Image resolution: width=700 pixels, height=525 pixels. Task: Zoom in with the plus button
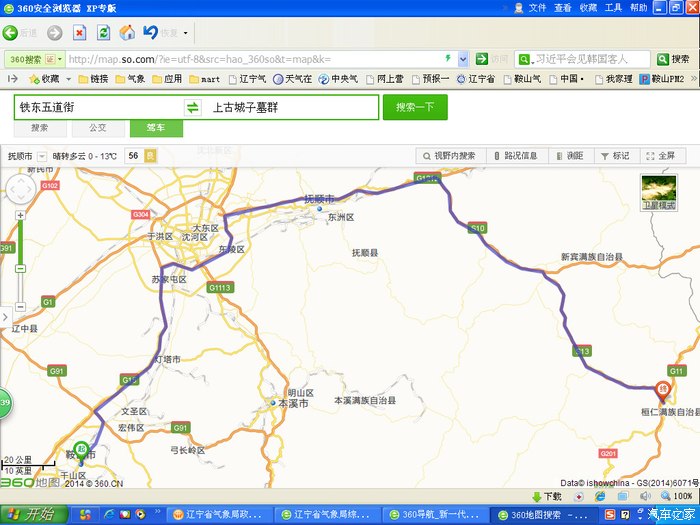click(x=20, y=216)
